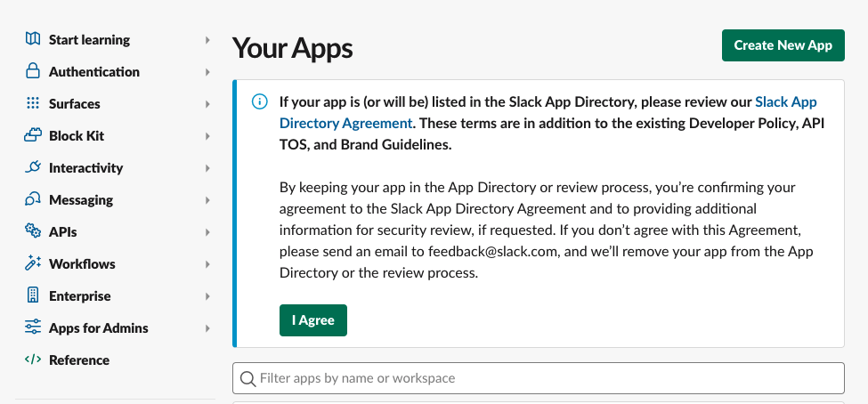The height and width of the screenshot is (404, 868).
Task: Click the Create New App button
Action: pos(783,45)
